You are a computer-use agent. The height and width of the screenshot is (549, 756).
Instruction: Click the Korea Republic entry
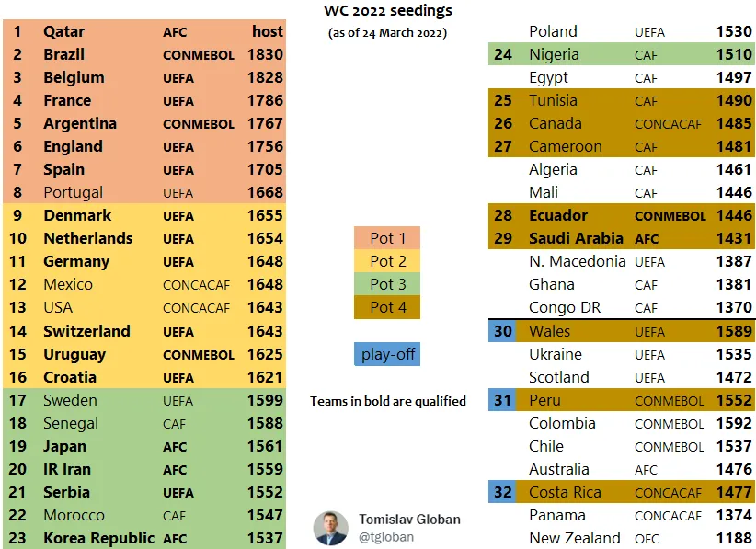click(x=98, y=538)
